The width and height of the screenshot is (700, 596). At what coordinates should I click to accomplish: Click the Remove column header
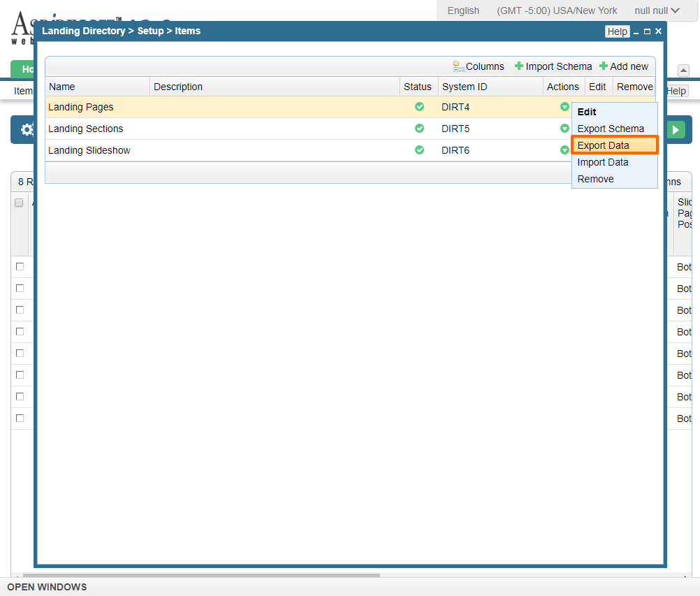(634, 87)
